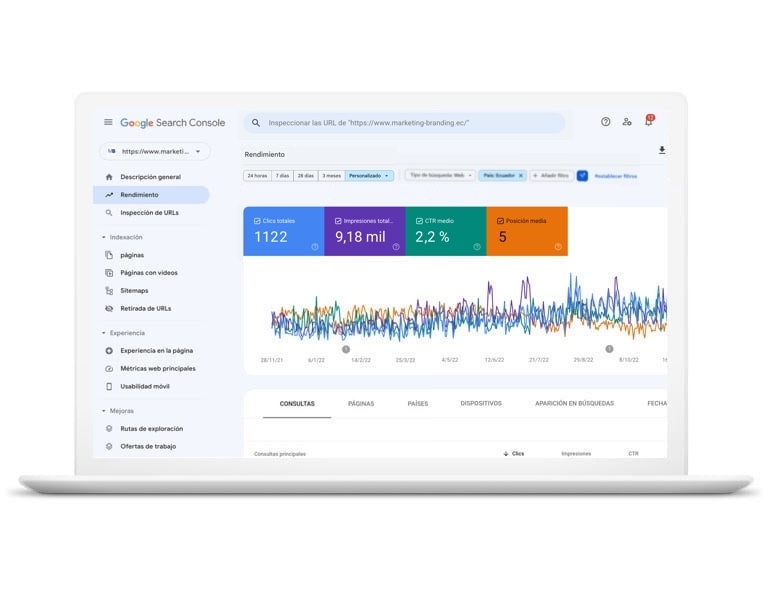Click the Métricas web principales gauge icon
Image resolution: width=768 pixels, height=593 pixels.
click(x=109, y=368)
